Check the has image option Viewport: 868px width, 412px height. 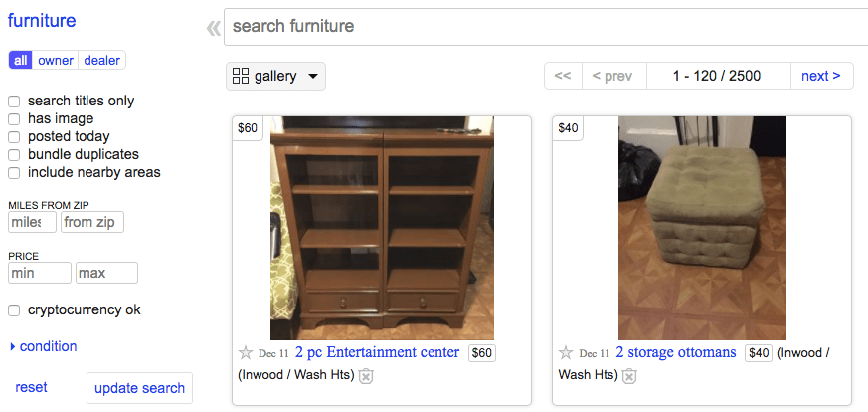[14, 118]
